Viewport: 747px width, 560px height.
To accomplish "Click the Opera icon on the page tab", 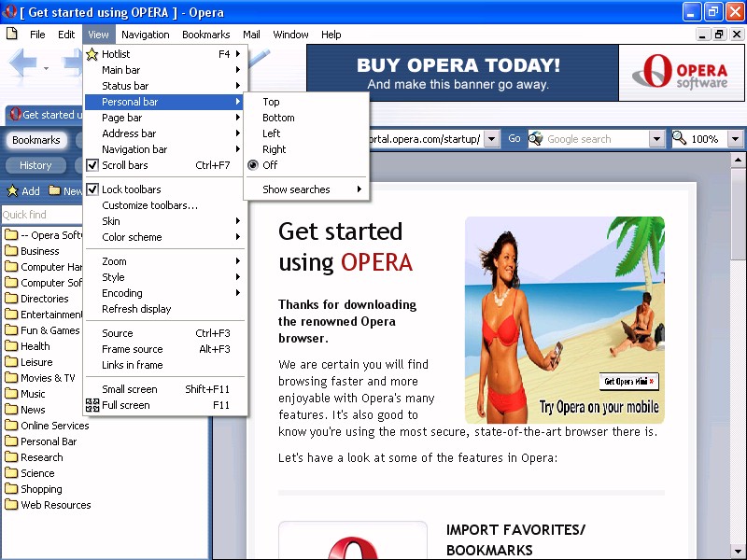I will (x=15, y=114).
